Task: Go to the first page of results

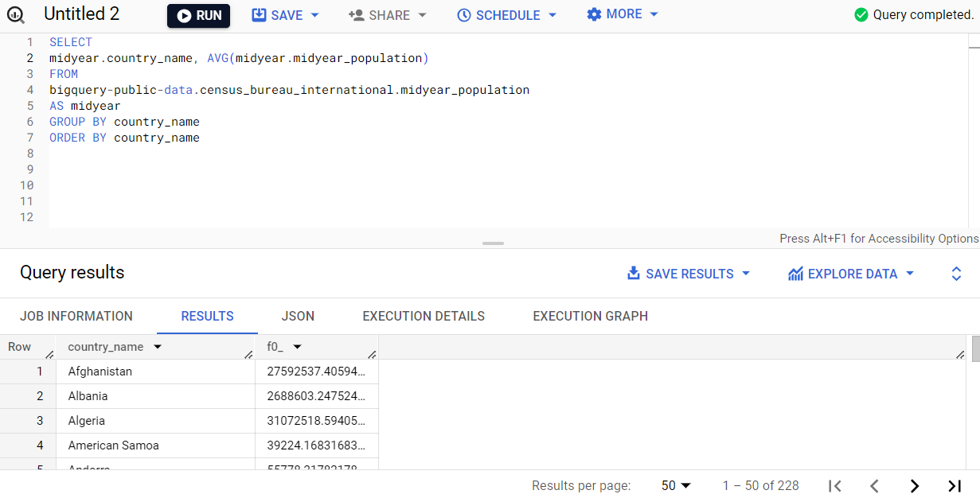Action: [x=834, y=485]
